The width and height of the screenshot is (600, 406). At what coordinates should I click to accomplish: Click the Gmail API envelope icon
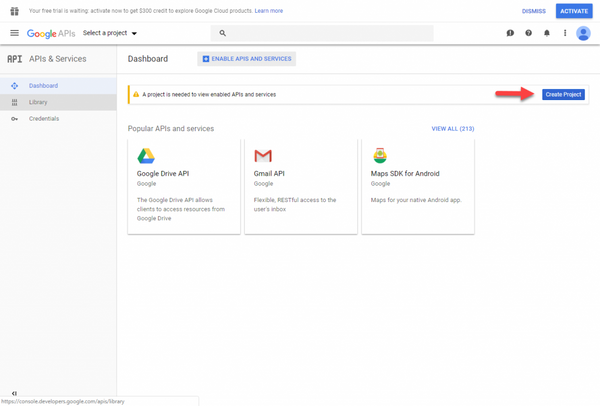coord(263,156)
